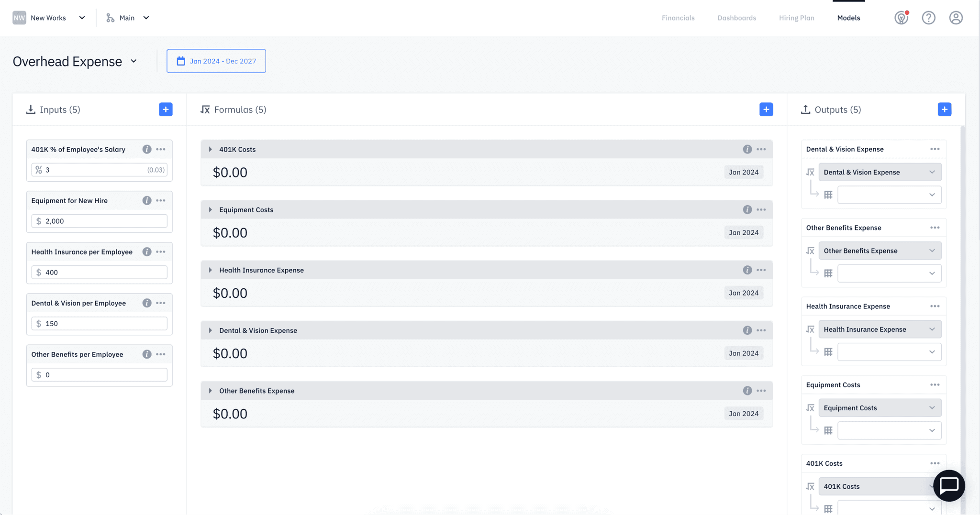Show info for Dental & Vision per Employee

[x=147, y=303]
